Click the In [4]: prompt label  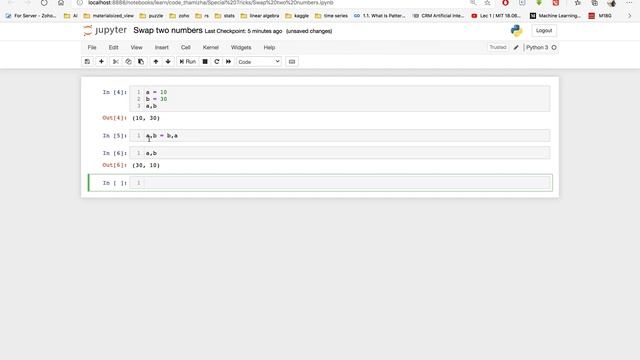click(114, 92)
